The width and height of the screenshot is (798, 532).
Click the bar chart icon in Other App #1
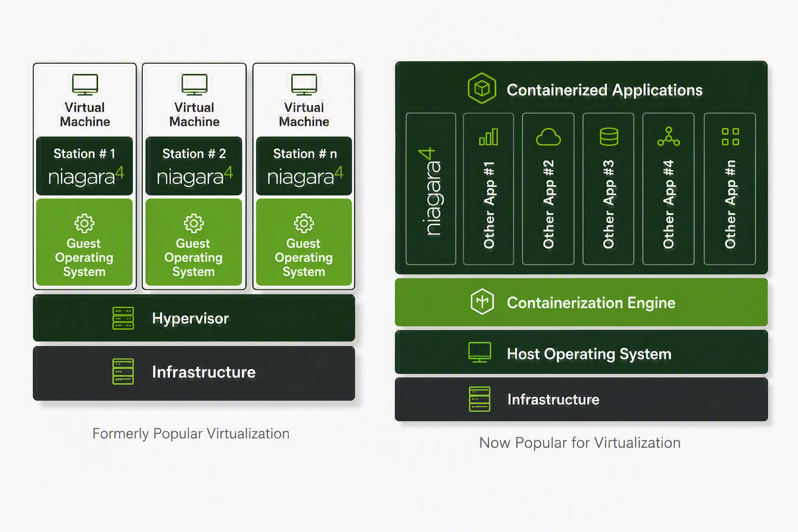pos(488,137)
